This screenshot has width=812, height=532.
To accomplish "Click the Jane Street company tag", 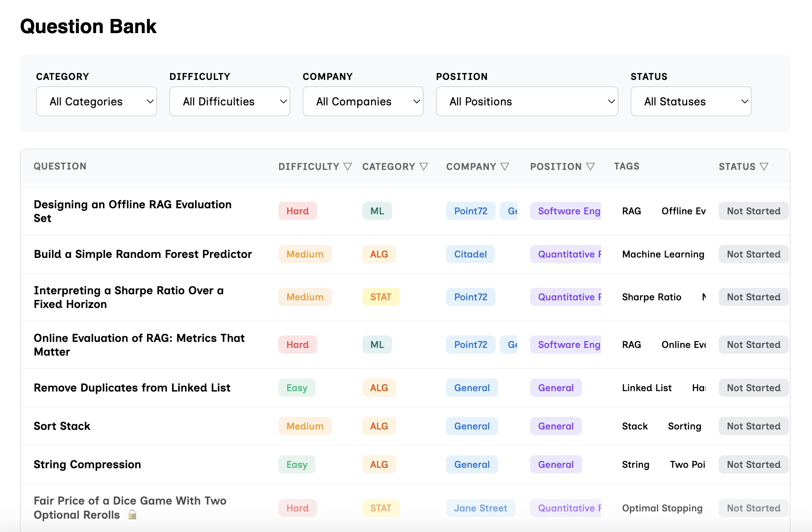I will tap(480, 508).
